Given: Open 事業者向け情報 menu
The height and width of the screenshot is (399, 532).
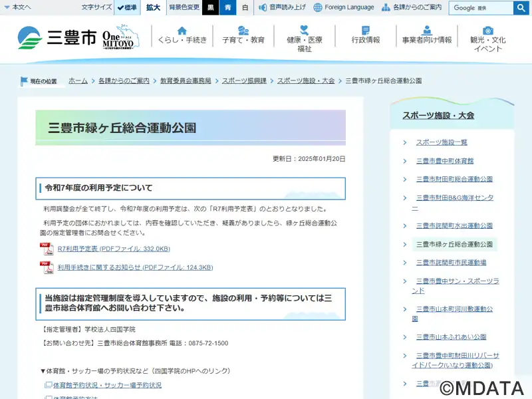Looking at the screenshot, I should [427, 36].
